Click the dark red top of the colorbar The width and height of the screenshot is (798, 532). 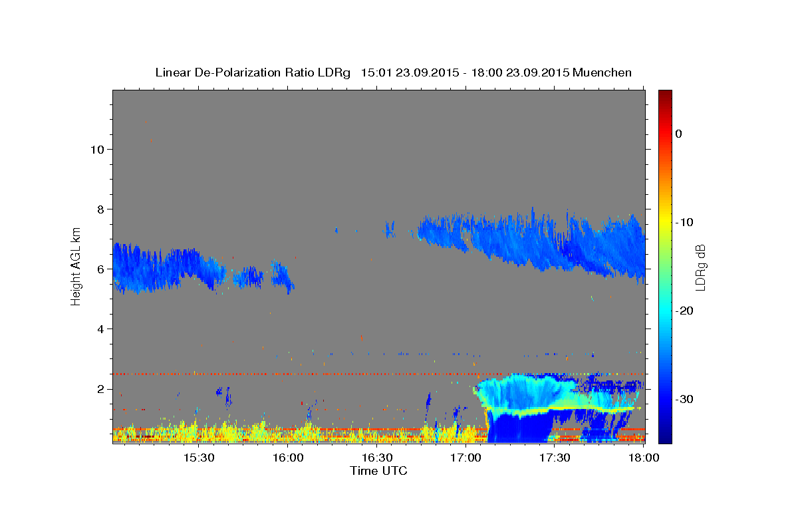click(x=665, y=95)
